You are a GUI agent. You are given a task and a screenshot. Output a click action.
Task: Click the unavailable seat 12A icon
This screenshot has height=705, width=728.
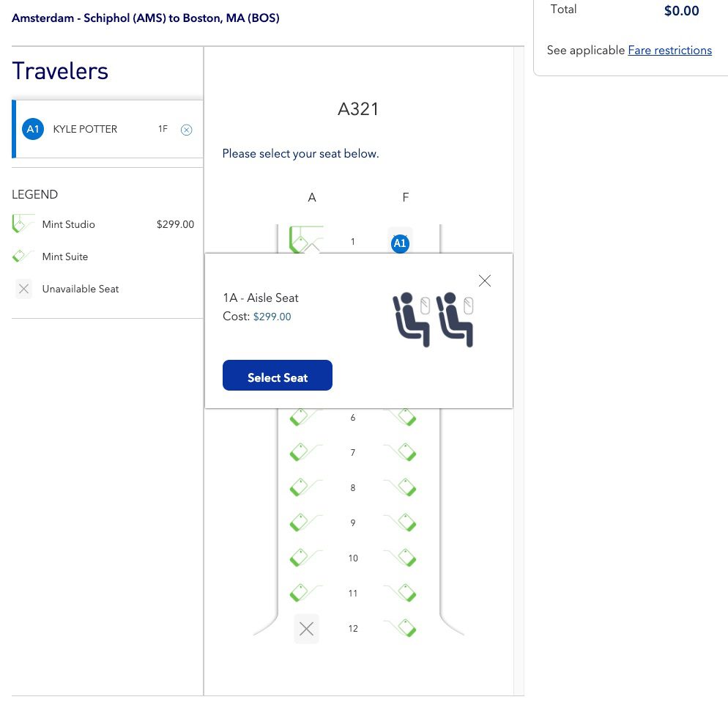pyautogui.click(x=306, y=628)
